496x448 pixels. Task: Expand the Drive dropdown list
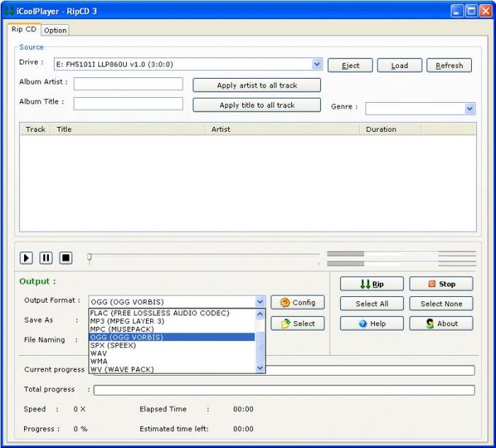point(317,64)
